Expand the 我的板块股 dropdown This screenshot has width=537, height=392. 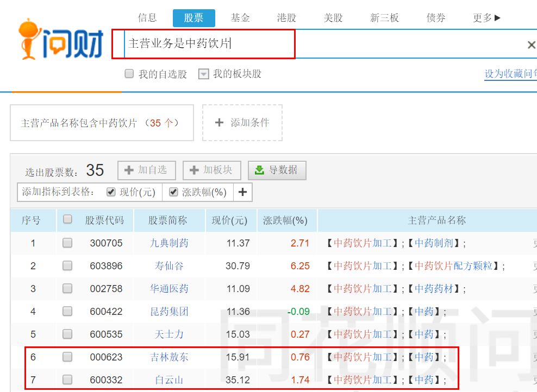point(203,74)
